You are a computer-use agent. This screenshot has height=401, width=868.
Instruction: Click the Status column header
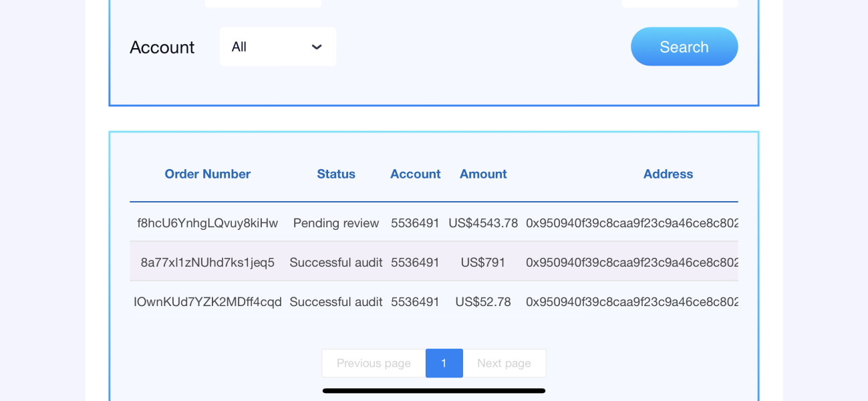tap(335, 174)
